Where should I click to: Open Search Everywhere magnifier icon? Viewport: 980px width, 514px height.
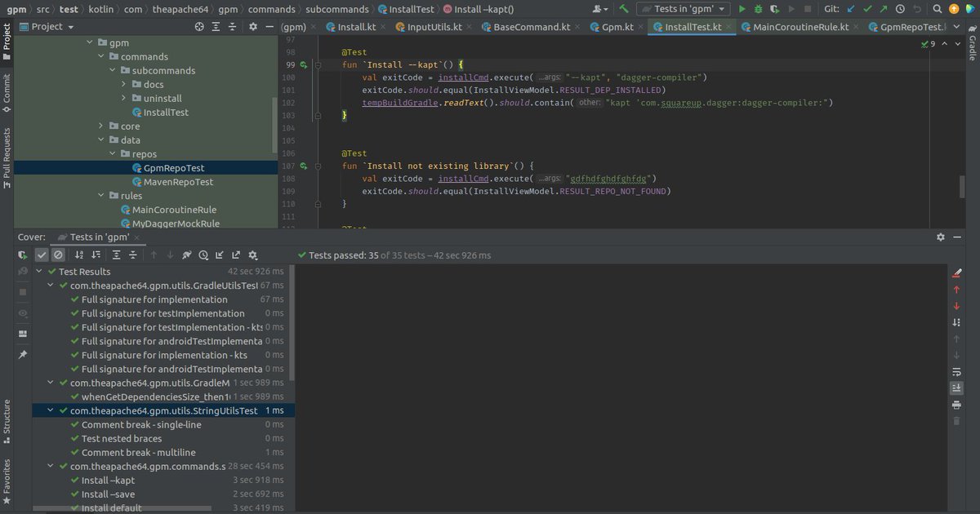coord(938,9)
